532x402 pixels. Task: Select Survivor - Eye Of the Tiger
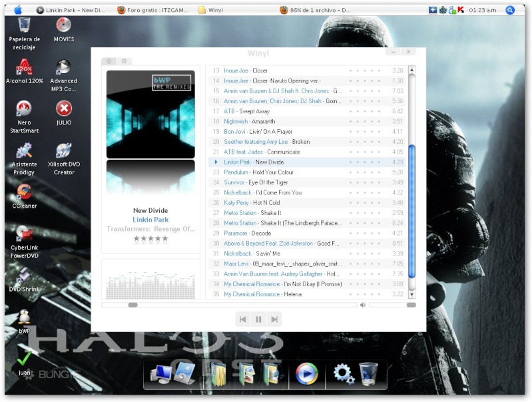307,182
